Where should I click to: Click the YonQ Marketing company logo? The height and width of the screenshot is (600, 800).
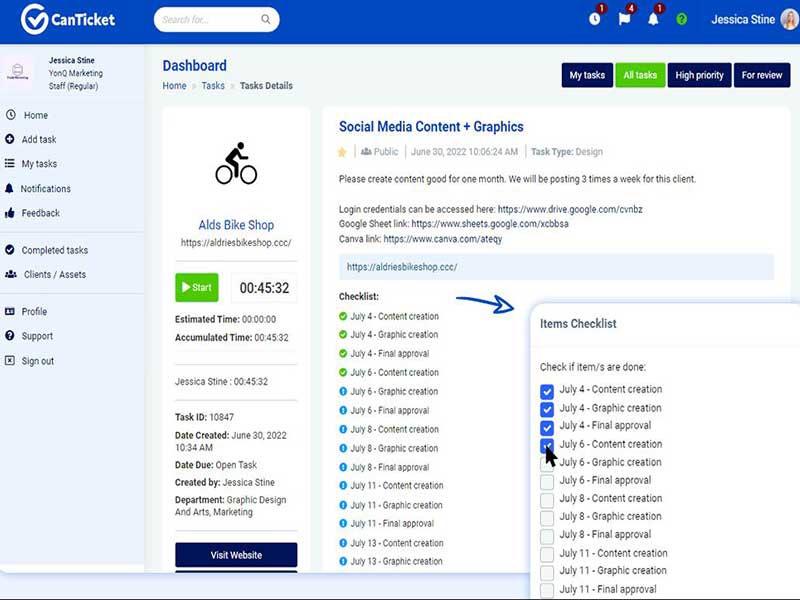[x=17, y=72]
